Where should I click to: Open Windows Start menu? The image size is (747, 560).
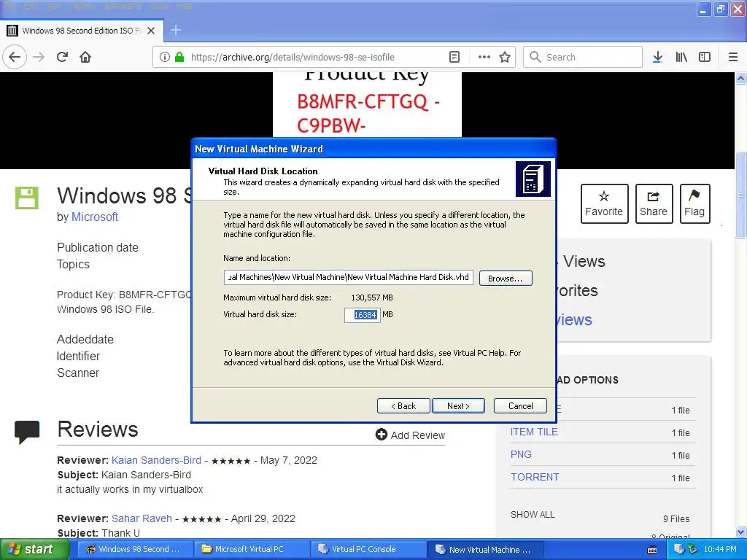pyautogui.click(x=35, y=550)
